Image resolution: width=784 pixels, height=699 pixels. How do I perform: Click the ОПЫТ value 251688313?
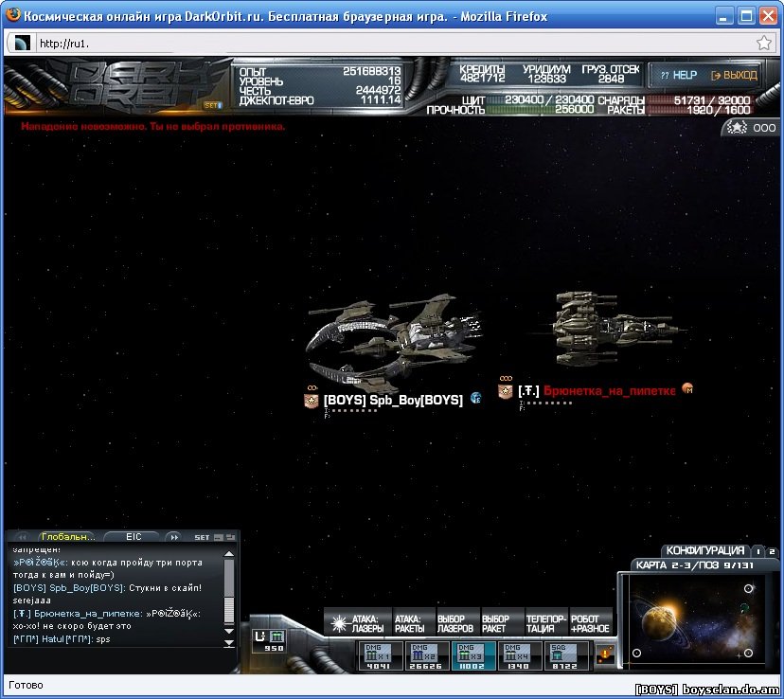(371, 71)
